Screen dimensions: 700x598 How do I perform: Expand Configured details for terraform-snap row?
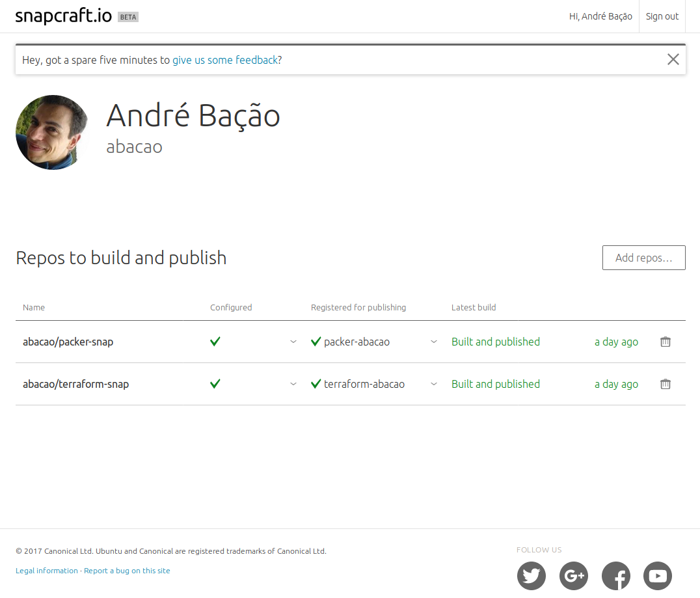pyautogui.click(x=293, y=384)
